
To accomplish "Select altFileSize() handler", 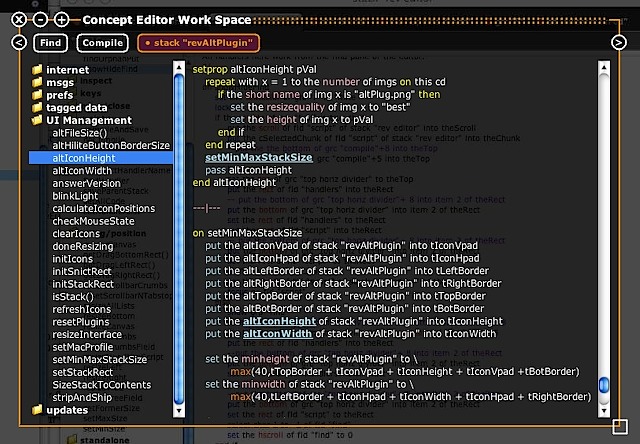I will [x=80, y=133].
